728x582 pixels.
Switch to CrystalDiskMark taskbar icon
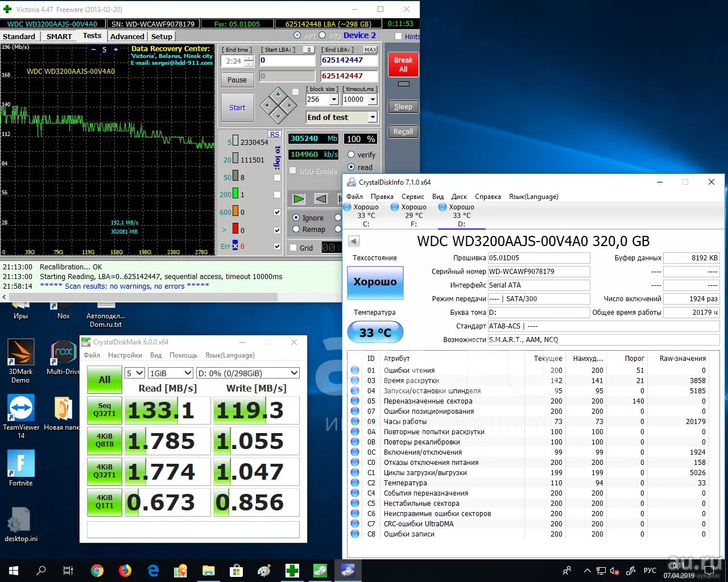coord(320,571)
